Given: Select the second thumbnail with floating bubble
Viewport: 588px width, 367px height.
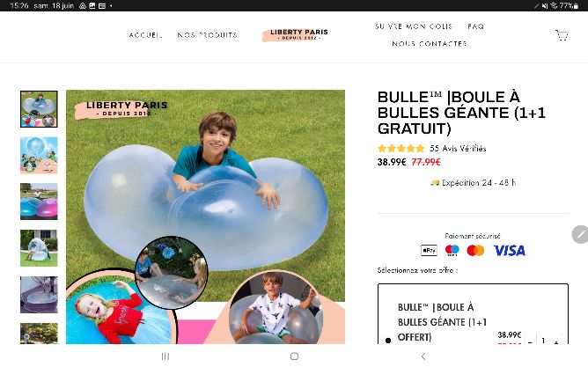Looking at the screenshot, I should tap(39, 155).
